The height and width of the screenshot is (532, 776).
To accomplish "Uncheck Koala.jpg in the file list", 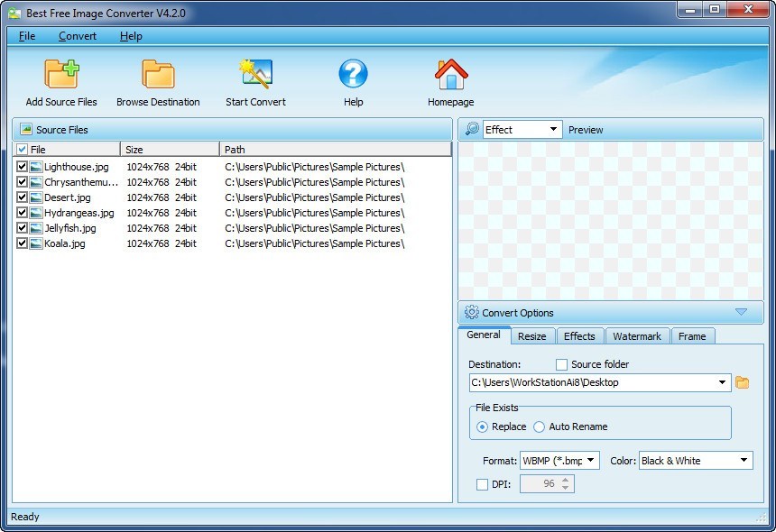I will click(22, 243).
